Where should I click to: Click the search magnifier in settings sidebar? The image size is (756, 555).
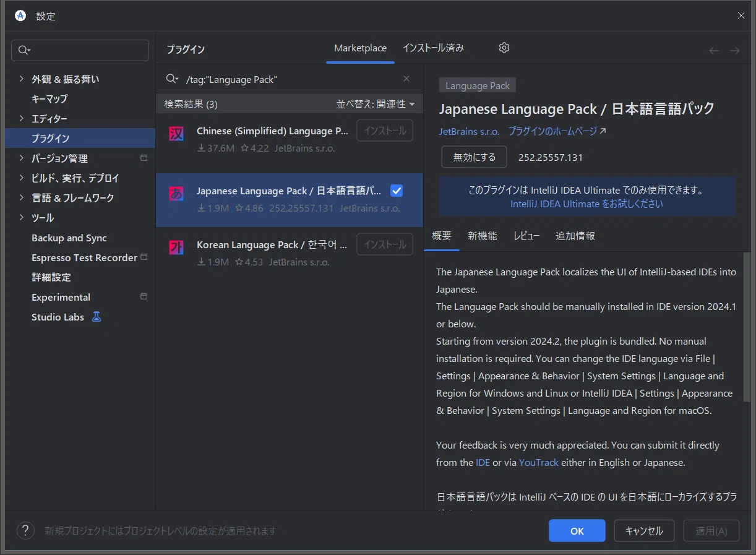point(24,50)
